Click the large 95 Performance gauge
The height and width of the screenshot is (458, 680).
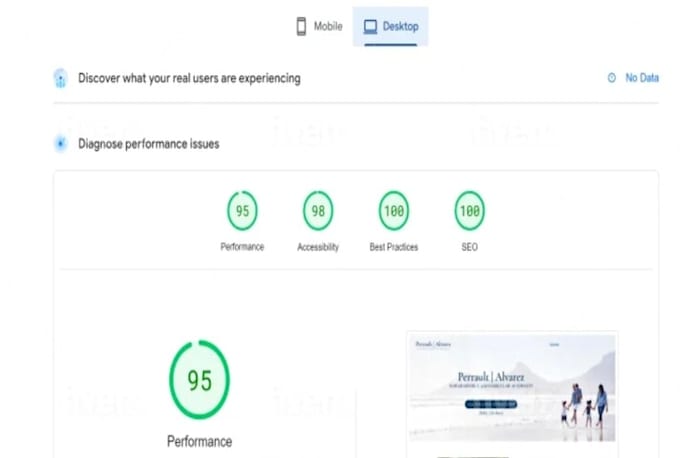[x=199, y=380]
